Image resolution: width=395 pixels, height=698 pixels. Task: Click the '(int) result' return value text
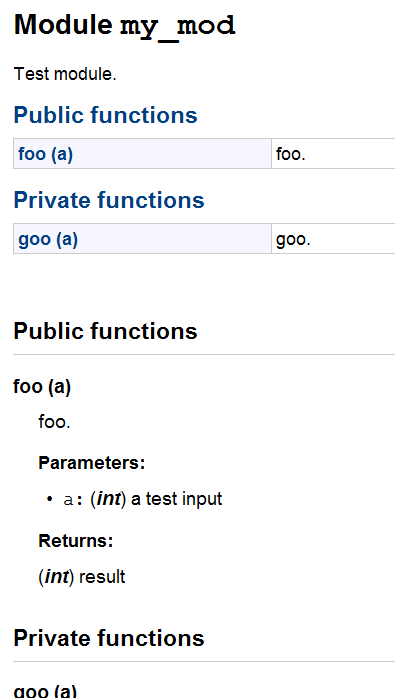[82, 577]
